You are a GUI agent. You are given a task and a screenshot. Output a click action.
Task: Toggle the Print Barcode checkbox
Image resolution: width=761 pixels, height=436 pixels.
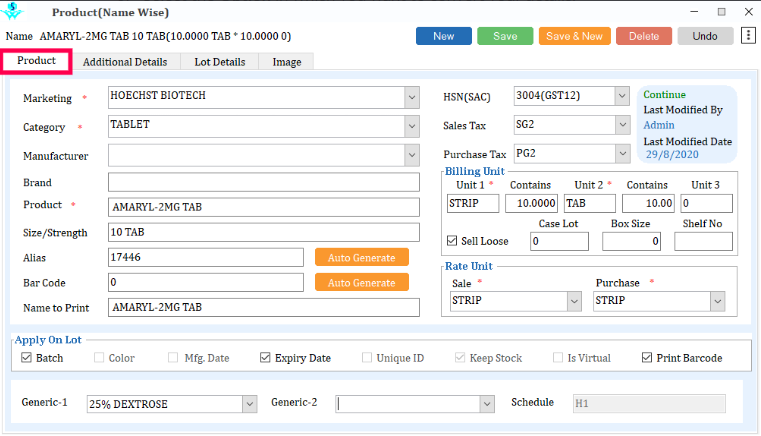[647, 358]
